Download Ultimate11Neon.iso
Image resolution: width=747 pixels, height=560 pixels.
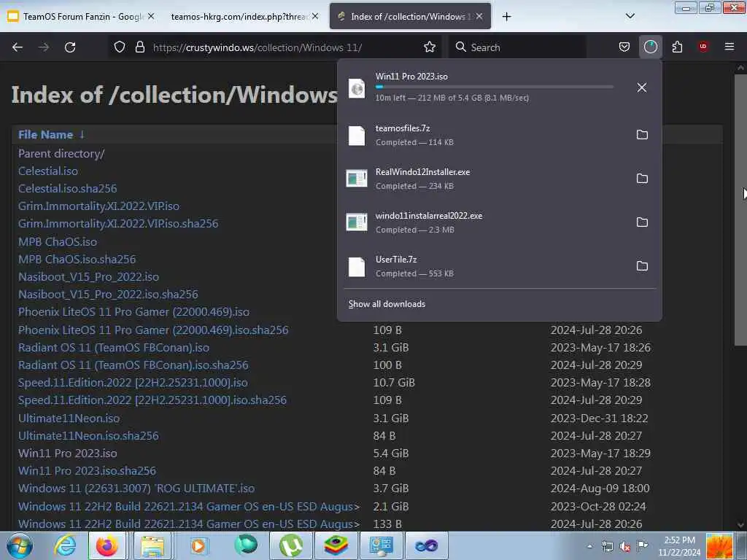[x=69, y=418]
